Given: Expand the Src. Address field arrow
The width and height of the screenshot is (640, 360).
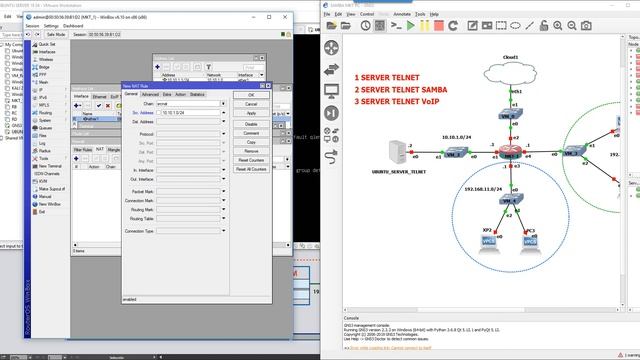Looking at the screenshot, I should pyautogui.click(x=223, y=113).
